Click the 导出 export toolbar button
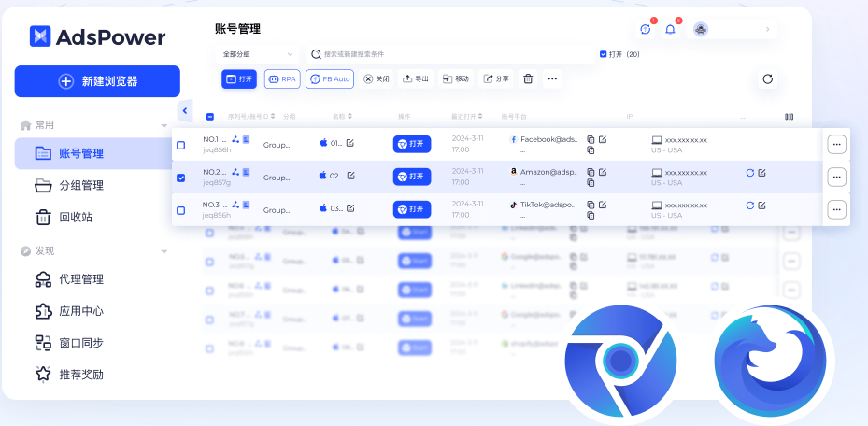The image size is (868, 426). [x=416, y=79]
